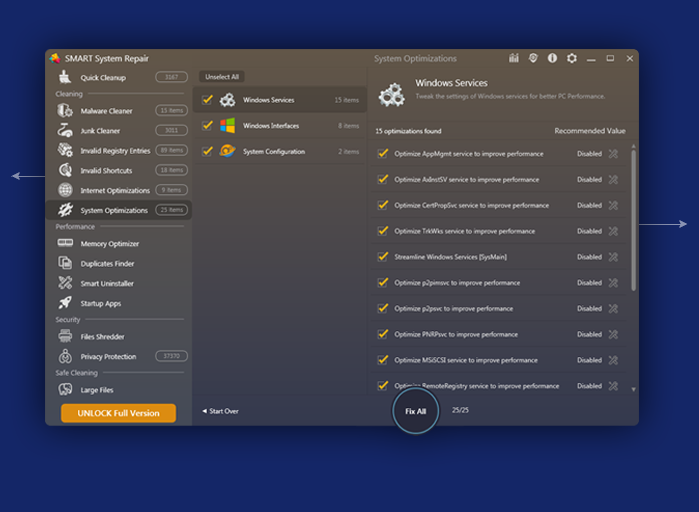Uncheck Optimize AppMgmt service checkbox

[x=382, y=153]
